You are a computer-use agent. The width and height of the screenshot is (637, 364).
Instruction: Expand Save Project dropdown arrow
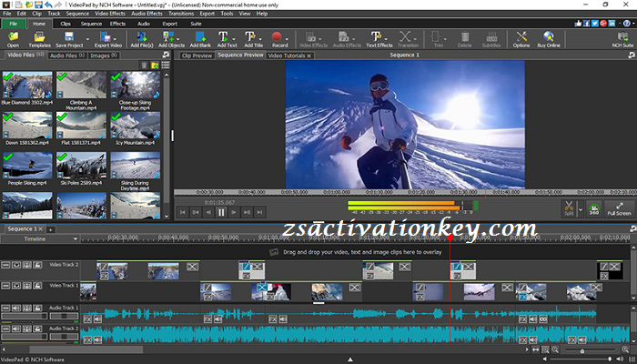87,40
